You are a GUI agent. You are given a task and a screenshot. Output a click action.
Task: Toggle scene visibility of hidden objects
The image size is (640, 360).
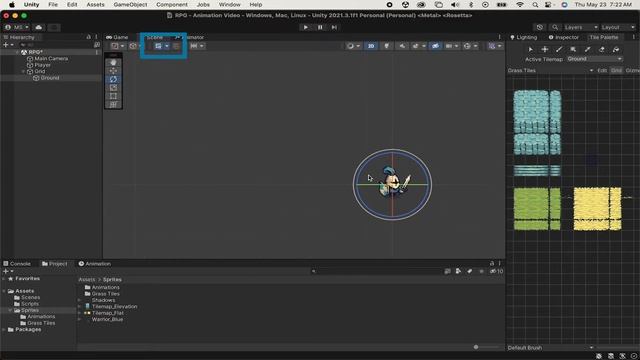point(436,46)
